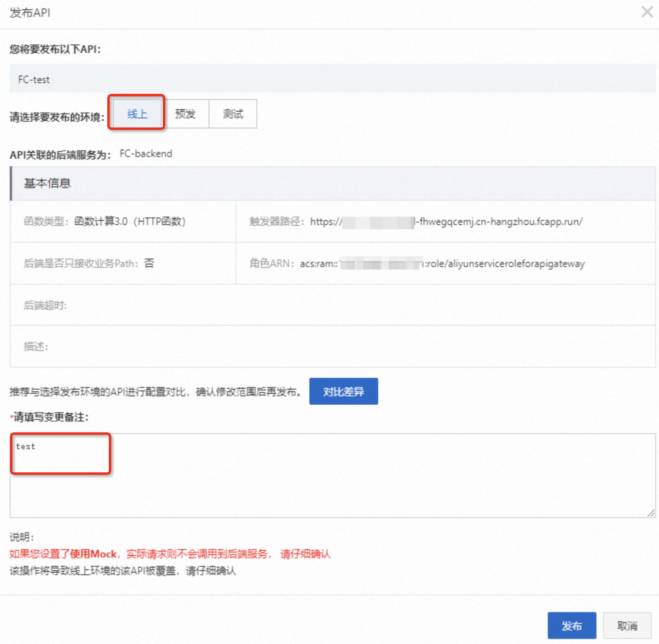Image resolution: width=659 pixels, height=644 pixels.
Task: Click the FC-backend backend service name
Action: (x=146, y=154)
